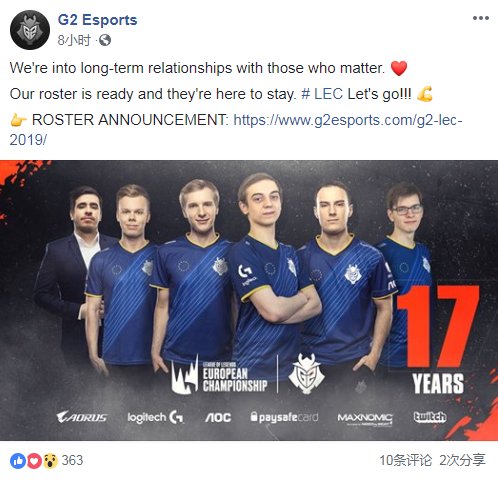This screenshot has height=480, width=498.
Task: Click the Like reaction thumbs-up icon
Action: (x=18, y=461)
